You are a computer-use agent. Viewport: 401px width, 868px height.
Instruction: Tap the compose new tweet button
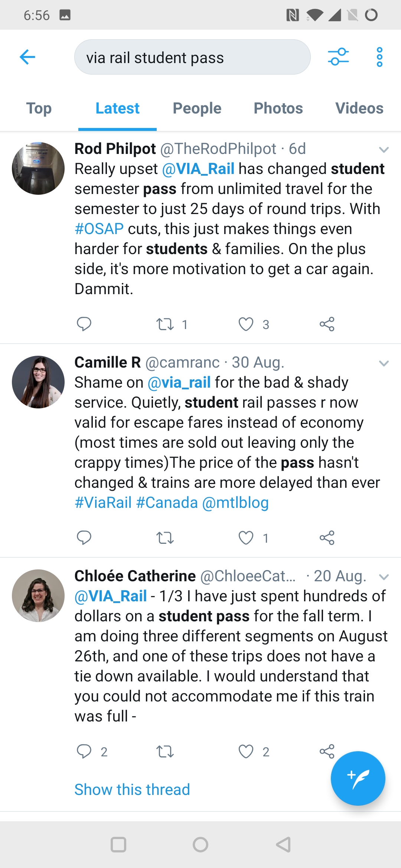pos(358,778)
